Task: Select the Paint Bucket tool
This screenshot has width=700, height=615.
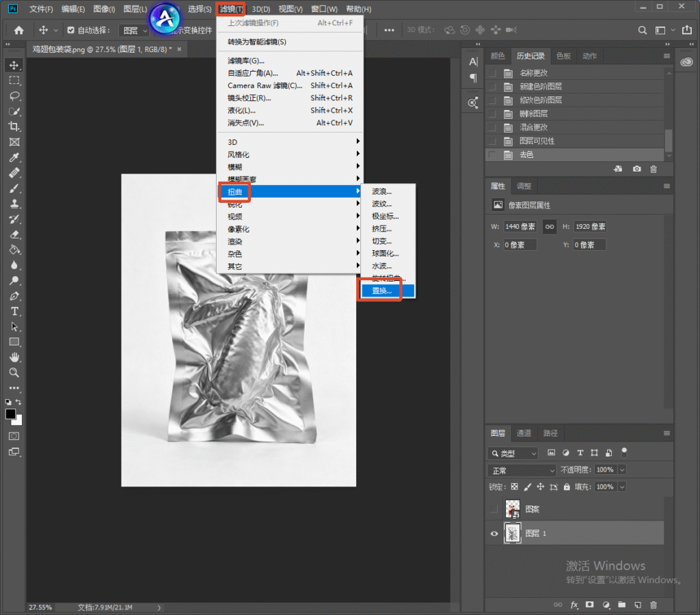Action: click(14, 250)
